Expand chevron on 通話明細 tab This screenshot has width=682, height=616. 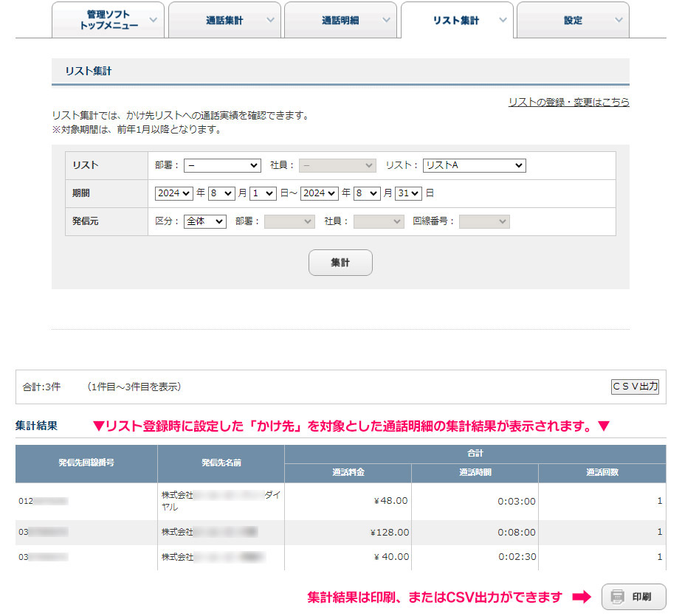(x=386, y=21)
